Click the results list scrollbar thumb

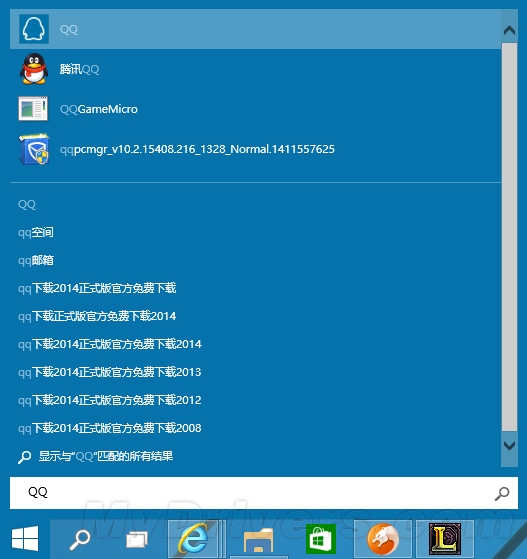tap(509, 237)
